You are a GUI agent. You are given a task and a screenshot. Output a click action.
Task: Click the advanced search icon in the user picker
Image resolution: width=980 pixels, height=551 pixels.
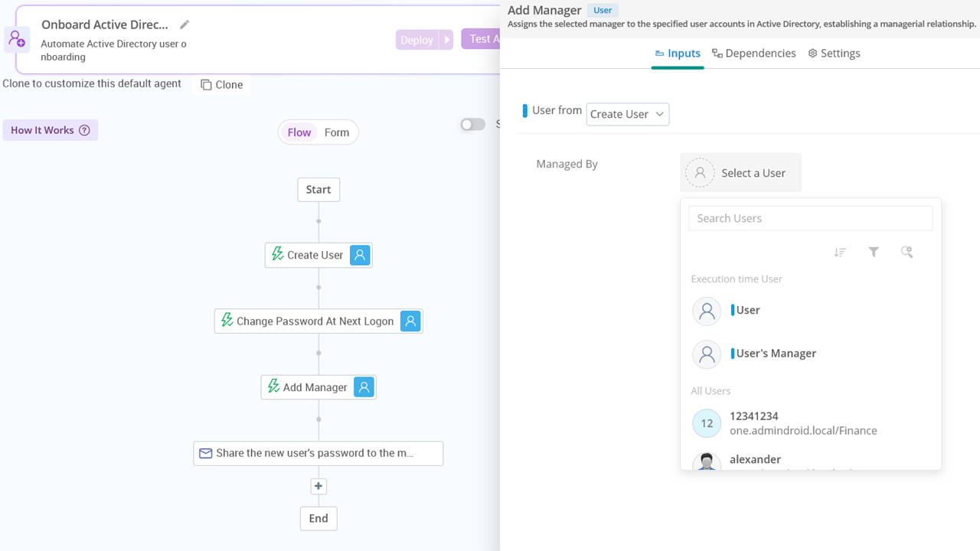coord(907,252)
